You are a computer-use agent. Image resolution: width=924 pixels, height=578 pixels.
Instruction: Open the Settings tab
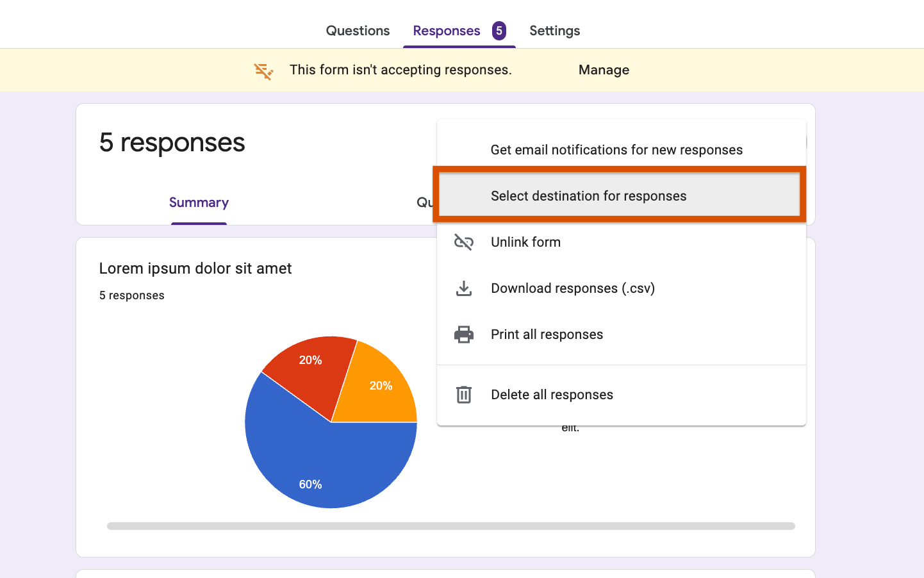(554, 30)
